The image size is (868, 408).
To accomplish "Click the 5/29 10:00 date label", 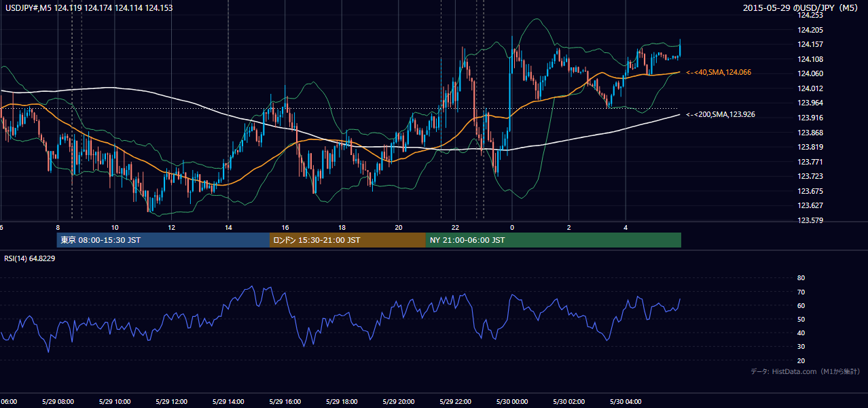I will click(x=115, y=401).
